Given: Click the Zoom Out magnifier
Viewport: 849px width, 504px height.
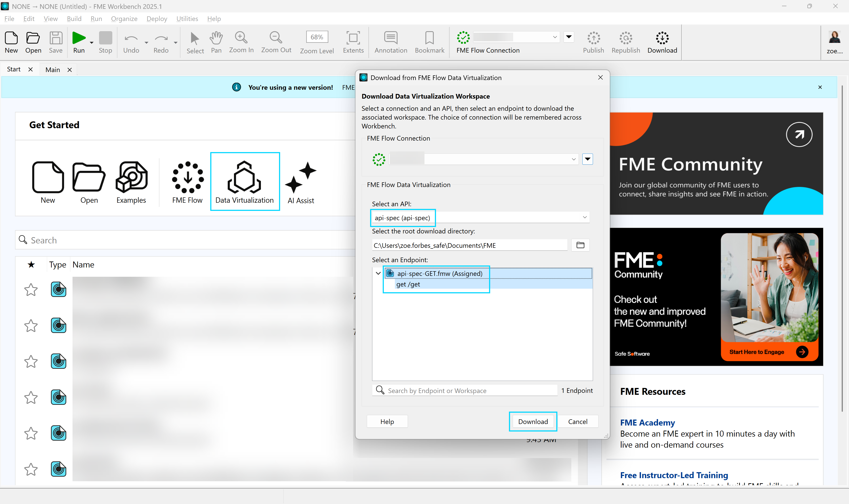Looking at the screenshot, I should pyautogui.click(x=276, y=37).
